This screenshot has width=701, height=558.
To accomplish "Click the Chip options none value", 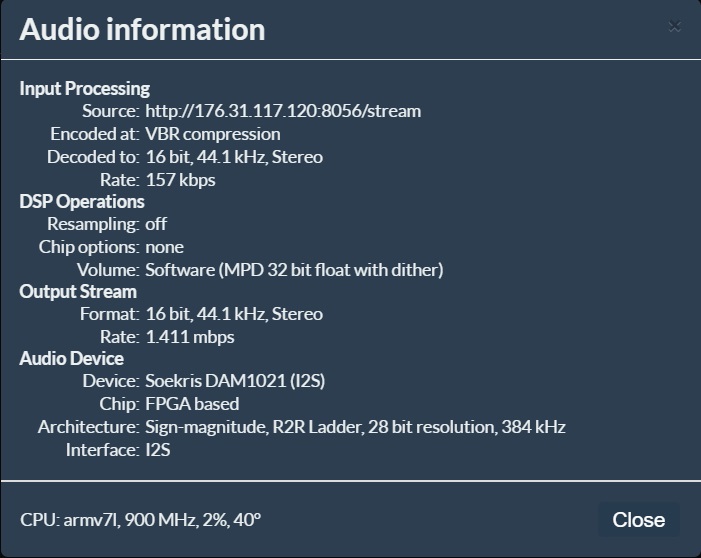I will 165,247.
